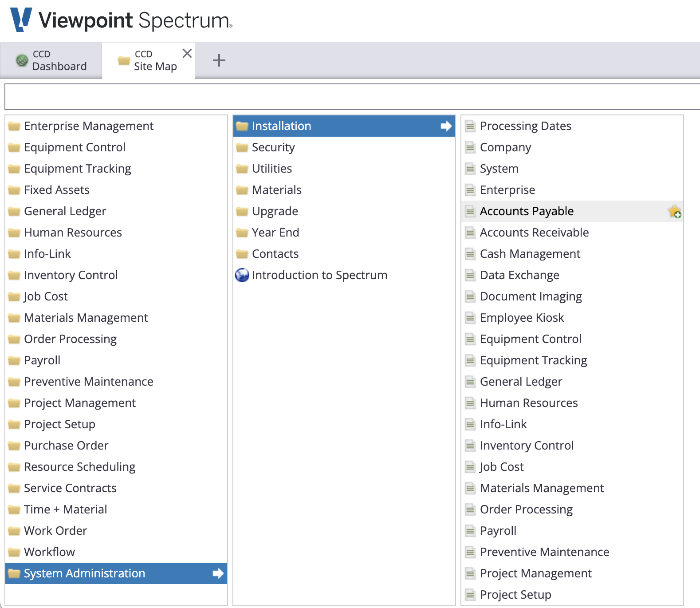The width and height of the screenshot is (700, 608).
Task: Click the folder icon beside Year End
Action: (242, 233)
